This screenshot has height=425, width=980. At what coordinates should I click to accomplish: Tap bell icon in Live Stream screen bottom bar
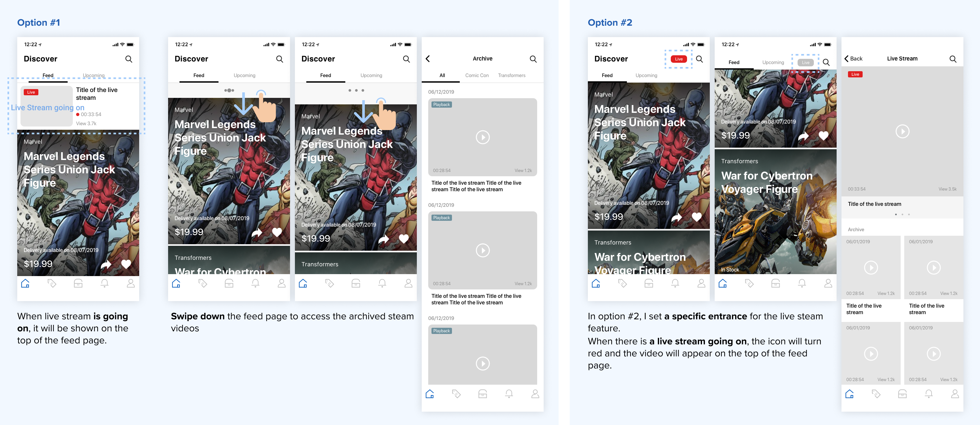(929, 394)
